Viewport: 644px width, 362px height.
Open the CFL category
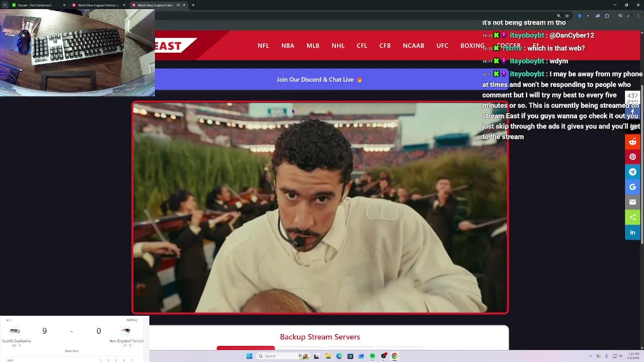point(362,46)
